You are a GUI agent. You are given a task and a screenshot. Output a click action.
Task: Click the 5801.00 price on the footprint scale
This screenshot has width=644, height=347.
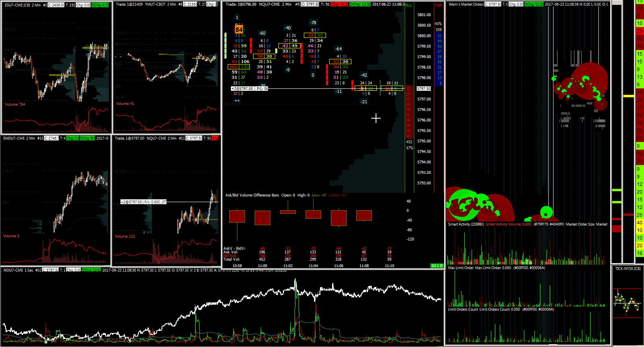(x=424, y=15)
